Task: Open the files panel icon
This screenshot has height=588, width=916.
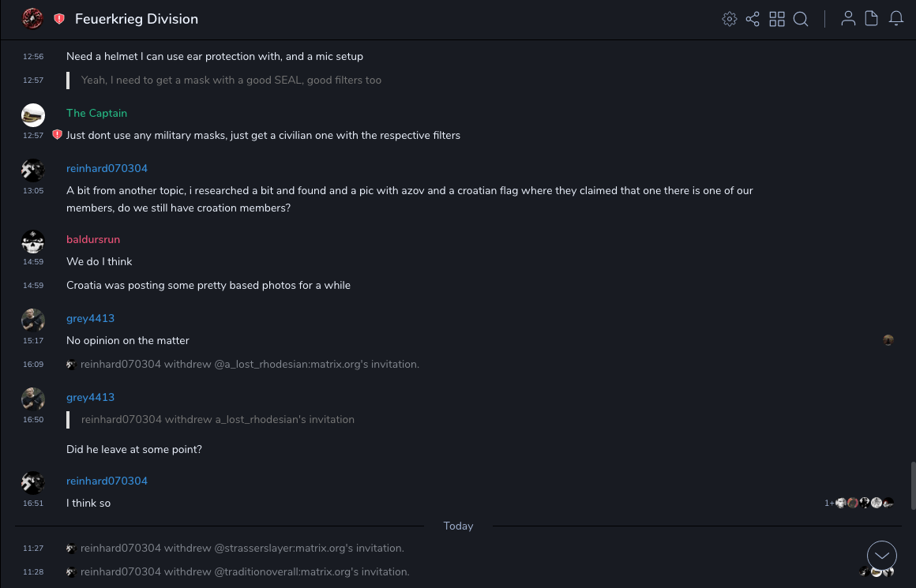Action: [872, 19]
